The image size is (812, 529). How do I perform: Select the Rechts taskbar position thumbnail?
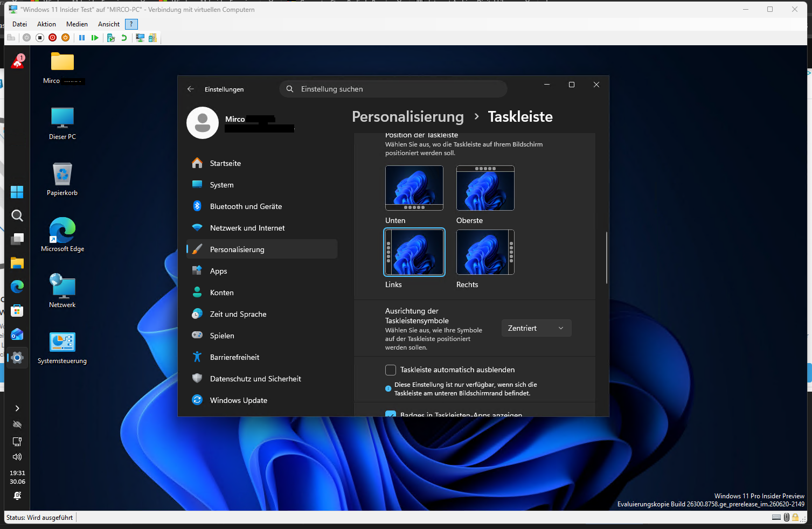(x=485, y=252)
